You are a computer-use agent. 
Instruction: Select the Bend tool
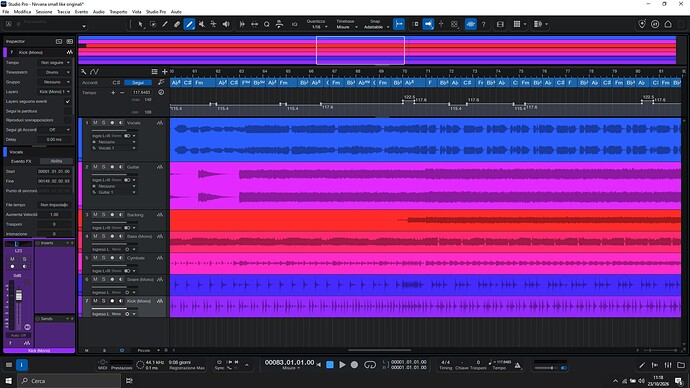(213, 24)
